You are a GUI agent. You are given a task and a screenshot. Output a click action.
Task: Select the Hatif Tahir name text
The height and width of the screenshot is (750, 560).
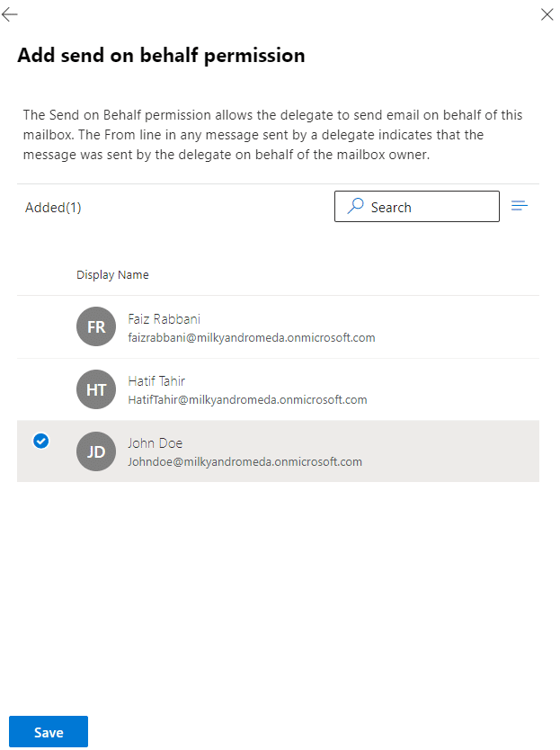pyautogui.click(x=156, y=381)
